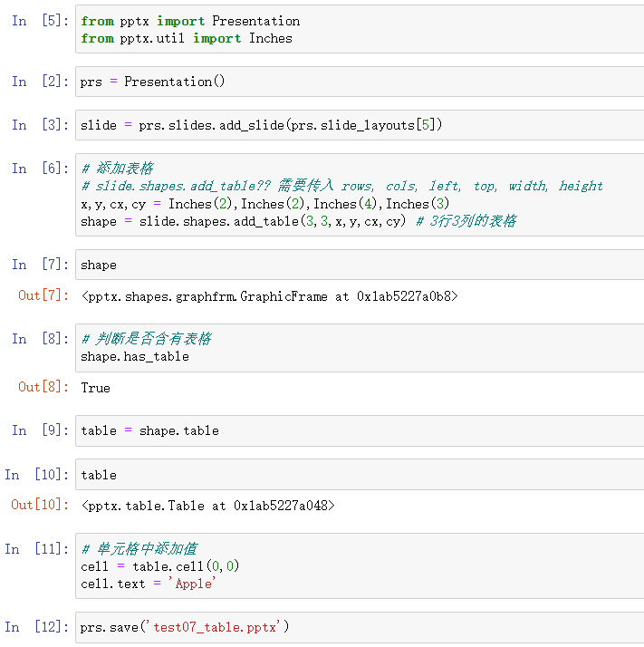Click the '# 判断是否含有表格' comment
Screen dimensions: 644x647
tap(147, 339)
